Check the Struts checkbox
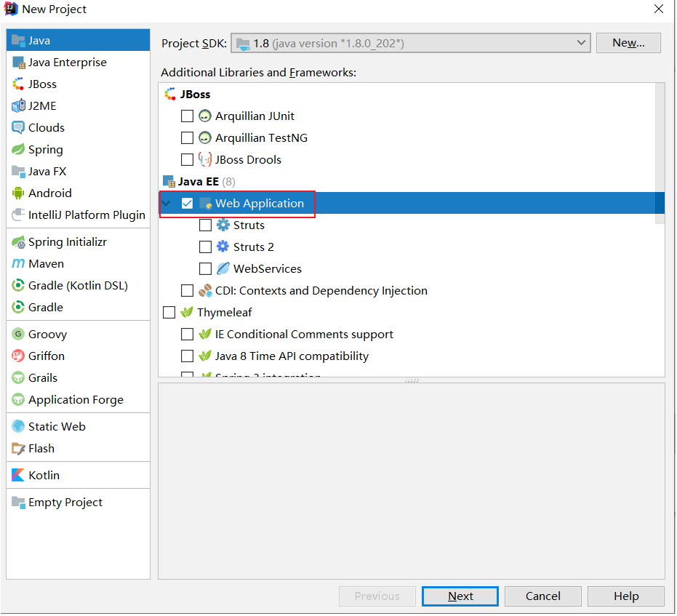This screenshot has height=616, width=677. coord(206,225)
